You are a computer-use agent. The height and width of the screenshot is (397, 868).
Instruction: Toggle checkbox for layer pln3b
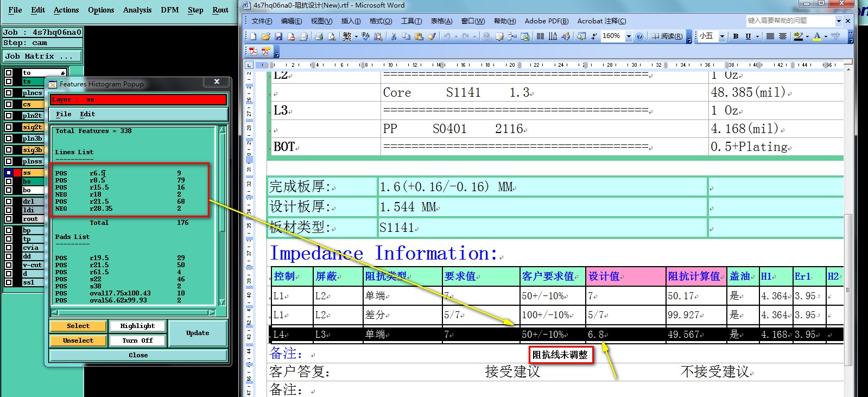click(9, 138)
